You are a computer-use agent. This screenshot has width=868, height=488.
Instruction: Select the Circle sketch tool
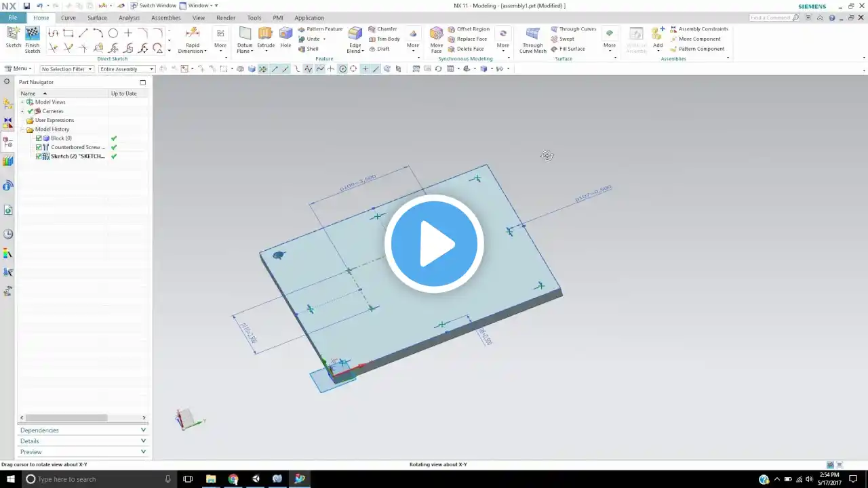[x=113, y=33]
